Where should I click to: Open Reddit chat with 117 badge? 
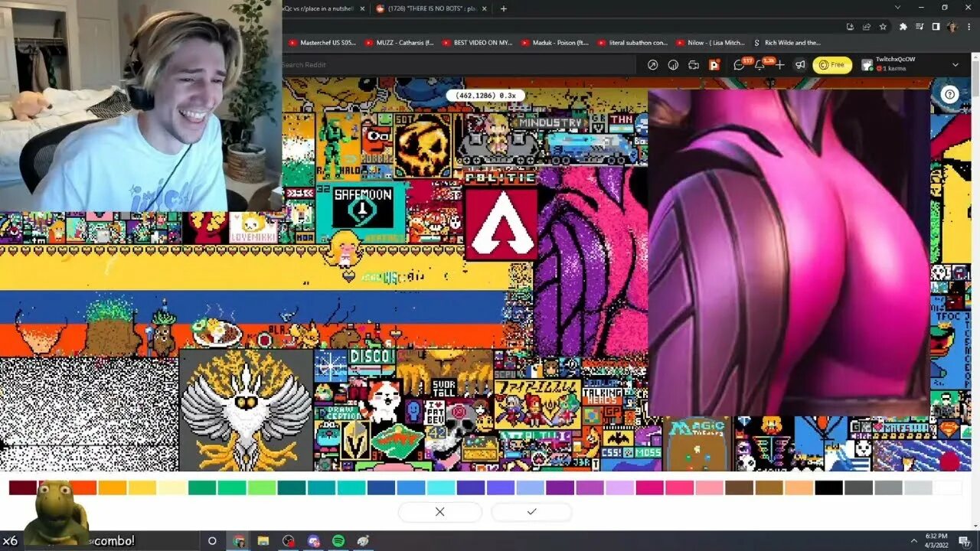click(739, 65)
